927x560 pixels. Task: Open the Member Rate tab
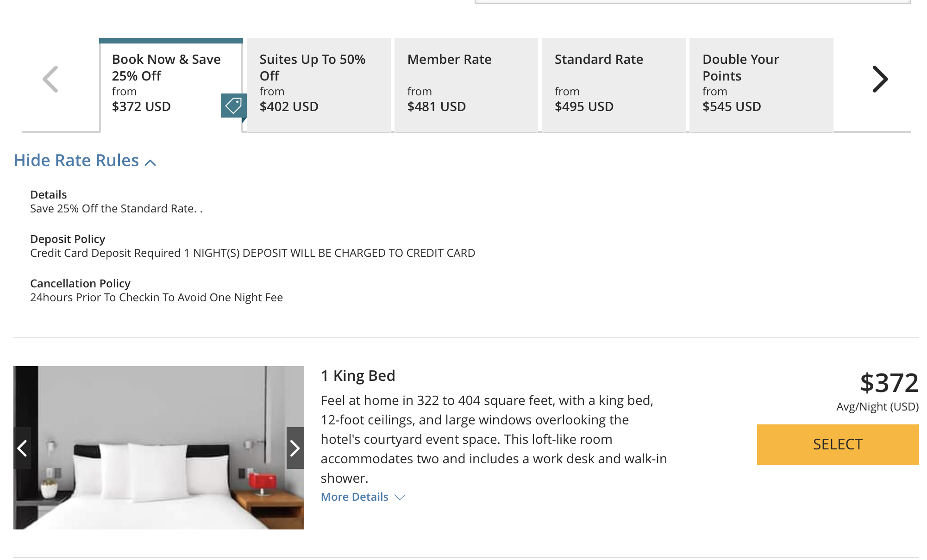coord(466,85)
